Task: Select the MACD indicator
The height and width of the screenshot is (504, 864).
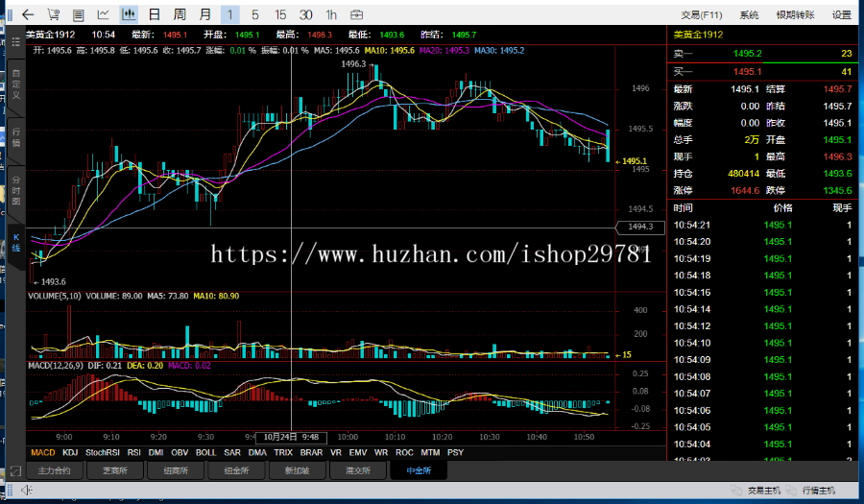Action: click(x=43, y=453)
